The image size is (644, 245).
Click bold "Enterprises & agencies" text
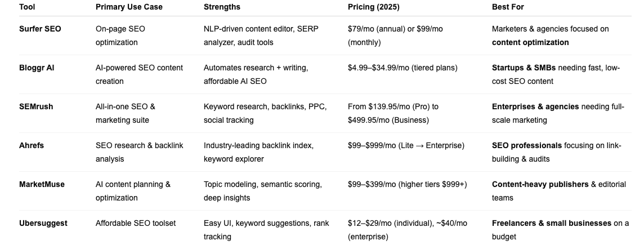click(535, 106)
